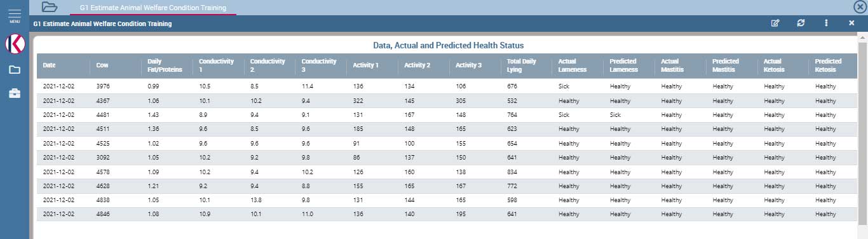Click the circled X at top right
The height and width of the screenshot is (239, 868).
860,7
